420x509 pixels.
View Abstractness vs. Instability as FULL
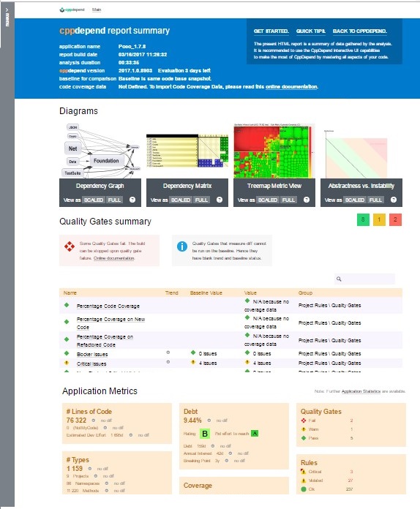[375, 200]
